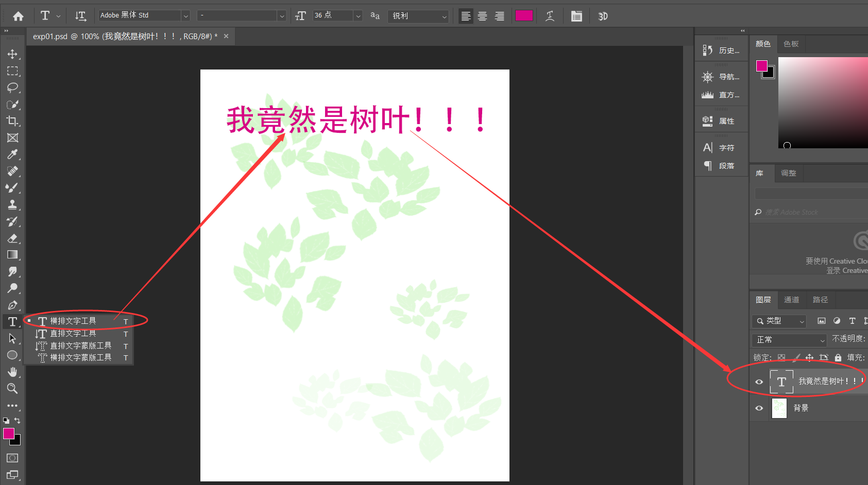Center align the text
868x485 pixels.
(x=482, y=16)
